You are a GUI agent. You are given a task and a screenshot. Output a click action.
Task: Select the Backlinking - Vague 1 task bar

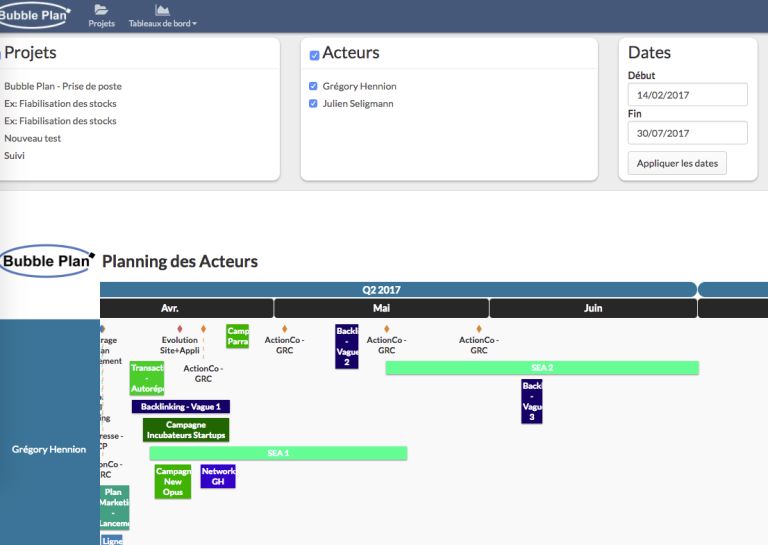point(181,406)
